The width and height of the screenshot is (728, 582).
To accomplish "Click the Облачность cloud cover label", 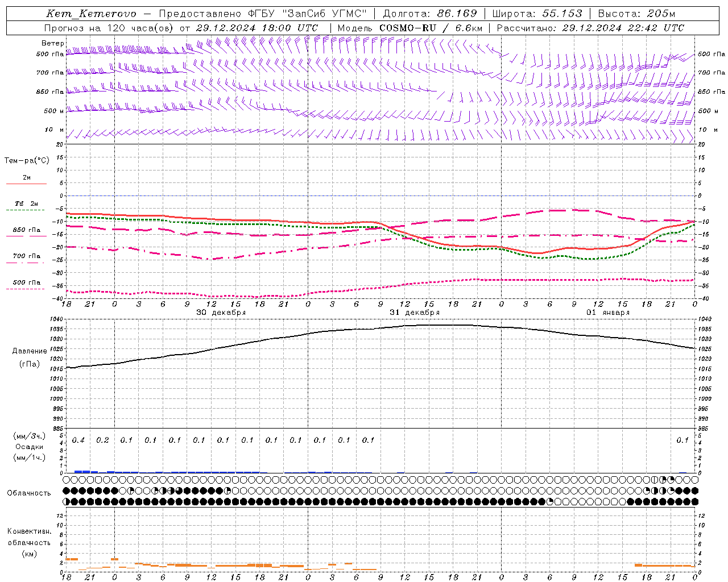I will click(x=29, y=493).
